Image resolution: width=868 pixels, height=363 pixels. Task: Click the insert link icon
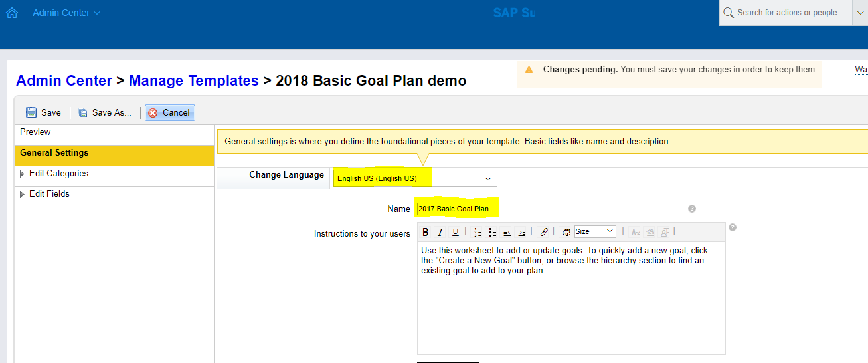point(544,232)
